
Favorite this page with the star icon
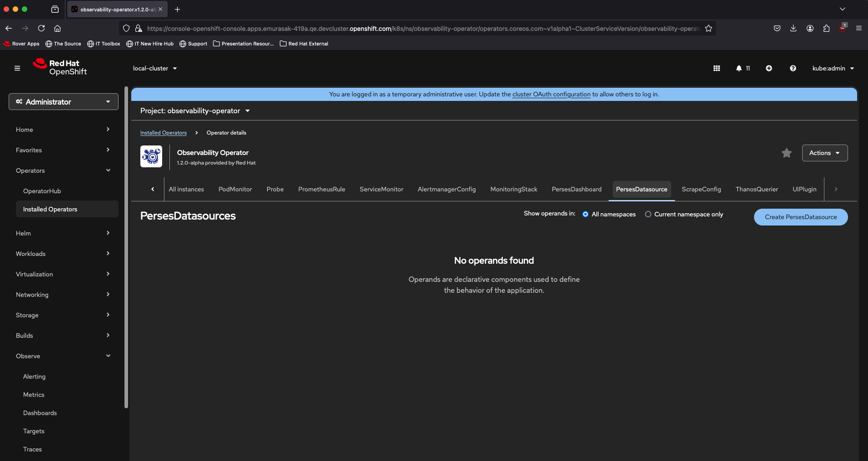(787, 153)
